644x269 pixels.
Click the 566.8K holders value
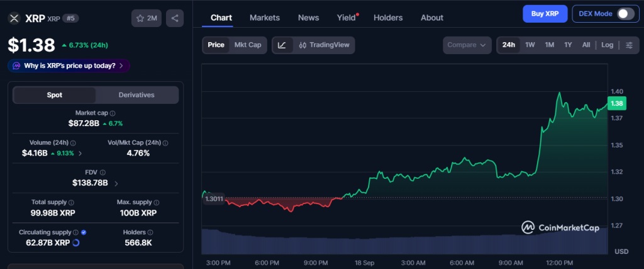(138, 243)
